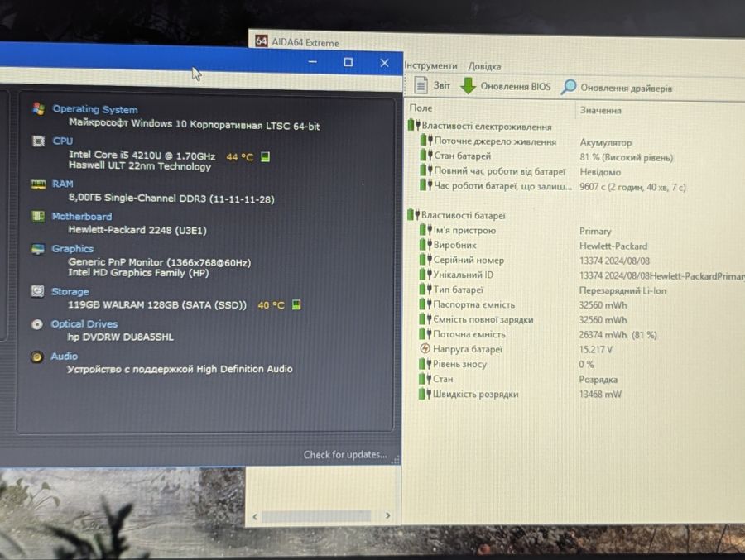745x560 pixels.
Task: Open the Optical Drives section link
Action: (84, 324)
